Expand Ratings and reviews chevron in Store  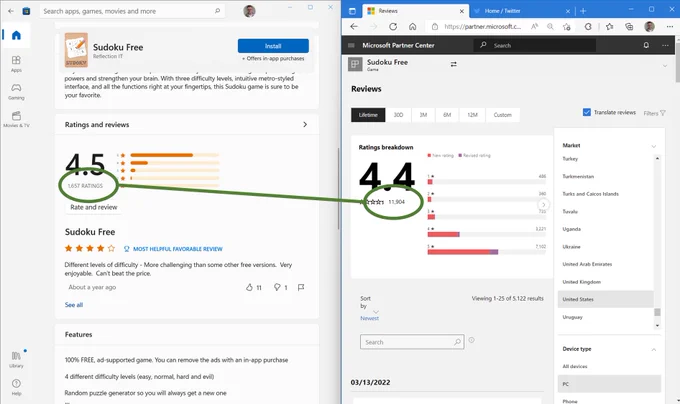(305, 124)
